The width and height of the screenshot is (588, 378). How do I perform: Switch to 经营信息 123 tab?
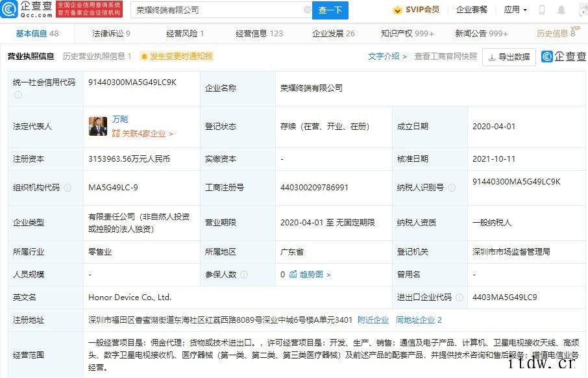(259, 33)
